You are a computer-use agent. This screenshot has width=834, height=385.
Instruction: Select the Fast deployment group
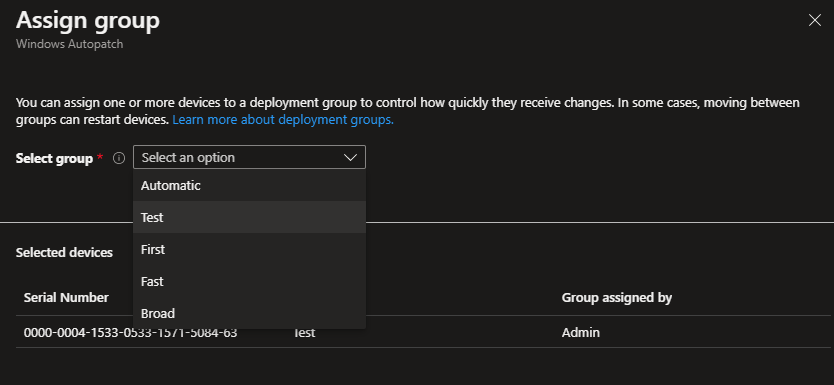[249, 281]
